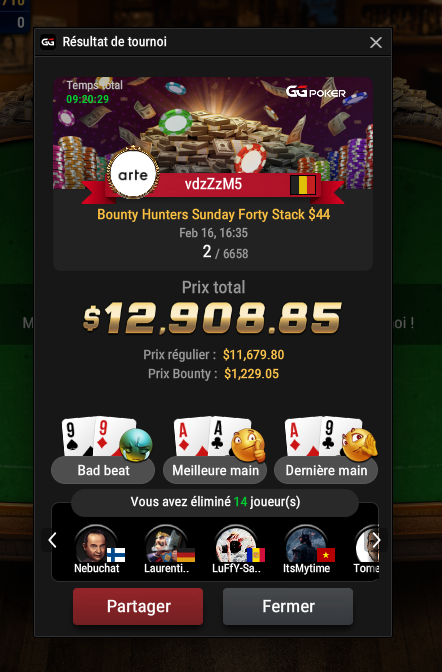Select ItsMytime player avatar
This screenshot has height=672, width=442.
[306, 544]
